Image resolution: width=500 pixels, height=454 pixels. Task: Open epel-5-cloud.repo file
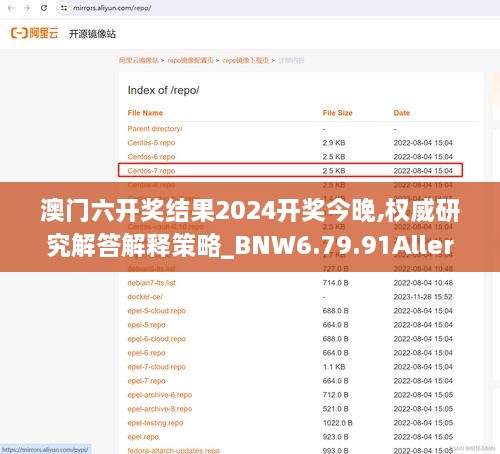156,311
